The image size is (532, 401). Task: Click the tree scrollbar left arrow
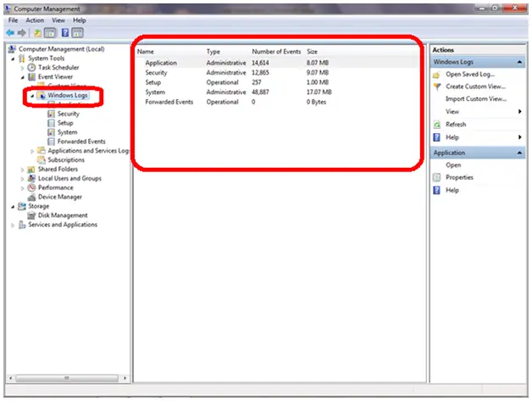(10, 378)
